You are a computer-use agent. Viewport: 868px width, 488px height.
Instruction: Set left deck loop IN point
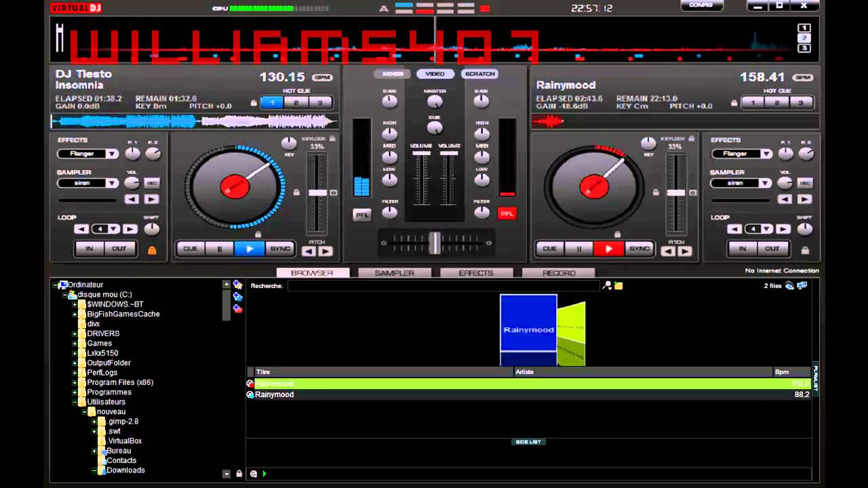click(90, 249)
